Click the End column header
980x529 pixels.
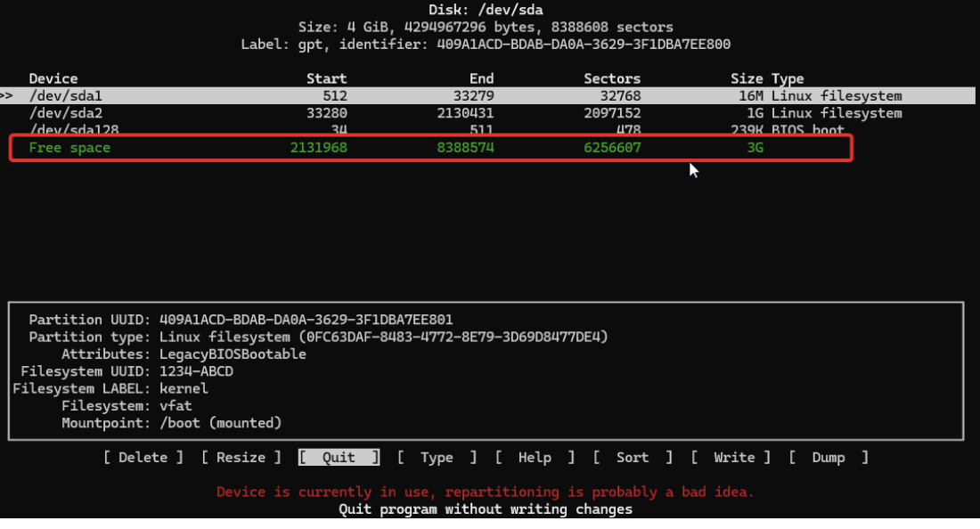[x=481, y=78]
